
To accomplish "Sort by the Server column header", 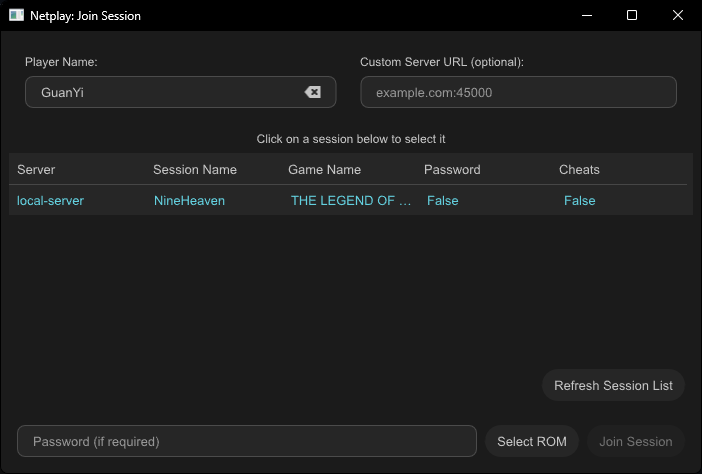I will pos(36,170).
